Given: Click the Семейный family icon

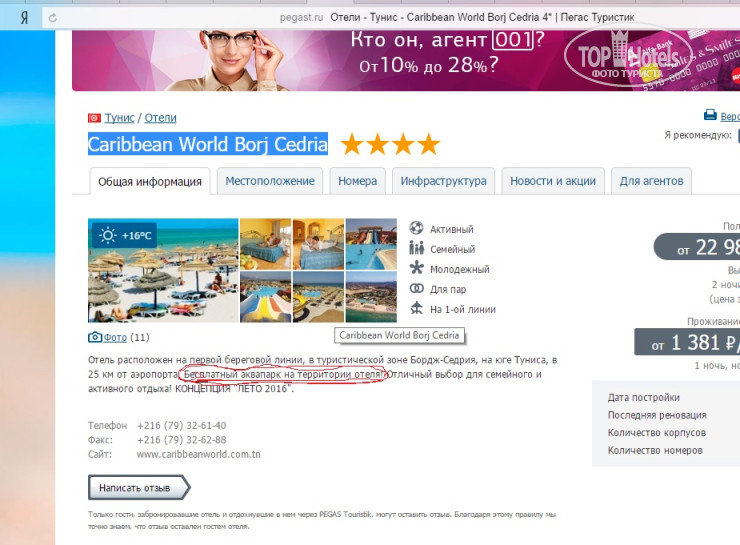Looking at the screenshot, I should click(x=417, y=249).
